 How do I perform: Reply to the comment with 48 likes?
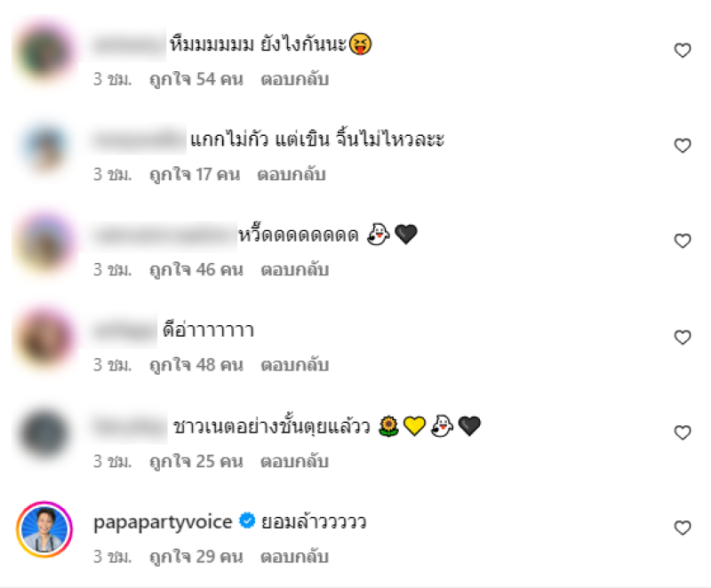(x=295, y=365)
